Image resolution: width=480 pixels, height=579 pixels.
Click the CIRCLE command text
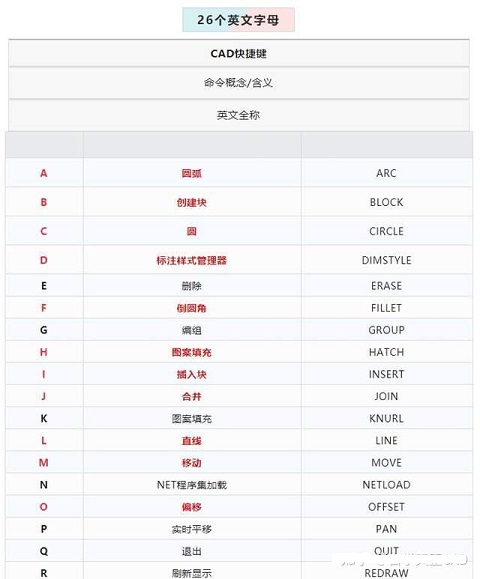(x=386, y=231)
